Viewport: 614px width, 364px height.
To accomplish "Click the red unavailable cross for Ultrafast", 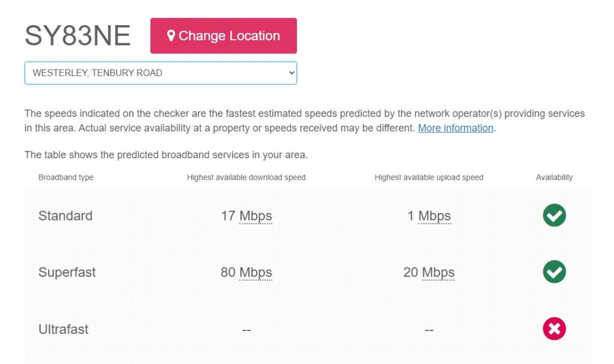I will pos(554,329).
